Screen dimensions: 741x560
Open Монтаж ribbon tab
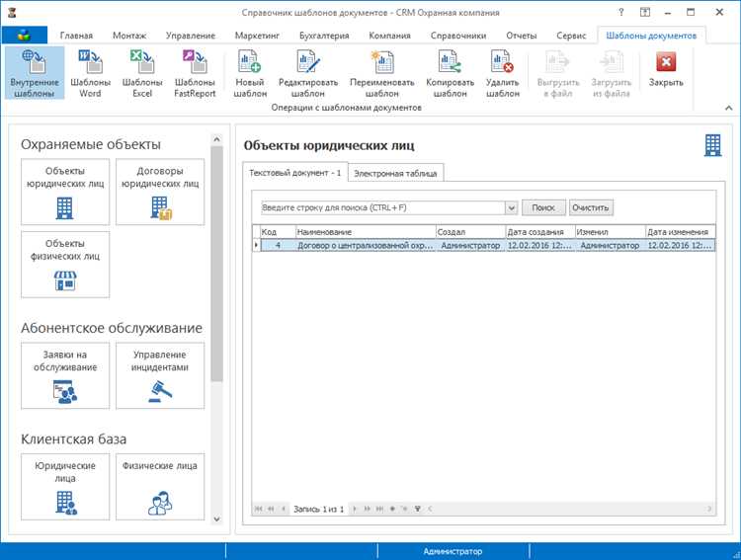click(x=129, y=36)
